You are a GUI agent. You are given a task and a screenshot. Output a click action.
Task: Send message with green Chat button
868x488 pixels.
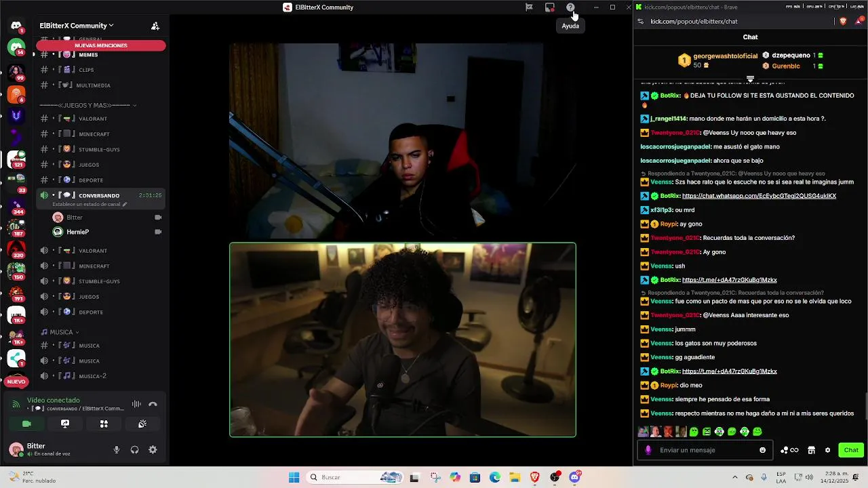tap(851, 450)
